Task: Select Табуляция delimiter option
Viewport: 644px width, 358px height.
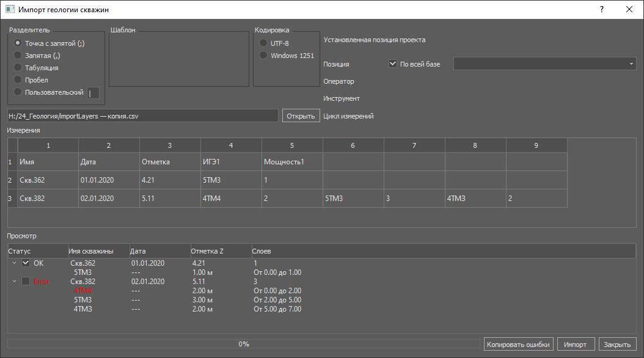Action: 18,68
